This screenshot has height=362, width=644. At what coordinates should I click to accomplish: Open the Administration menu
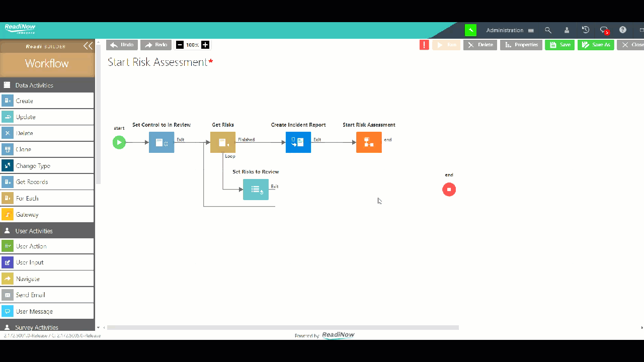coord(510,30)
